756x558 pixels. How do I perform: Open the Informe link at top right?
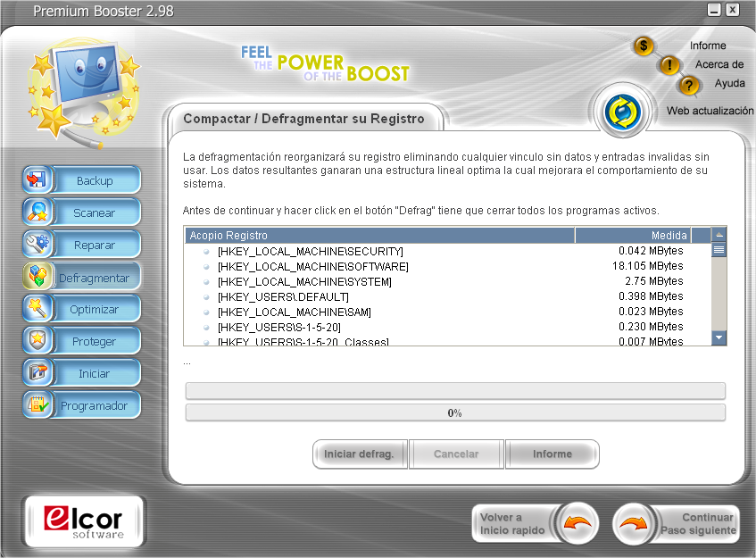click(708, 46)
